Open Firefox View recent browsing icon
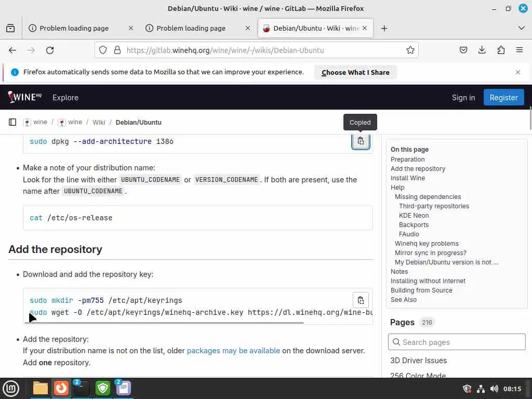The width and height of the screenshot is (532, 399). 10,28
